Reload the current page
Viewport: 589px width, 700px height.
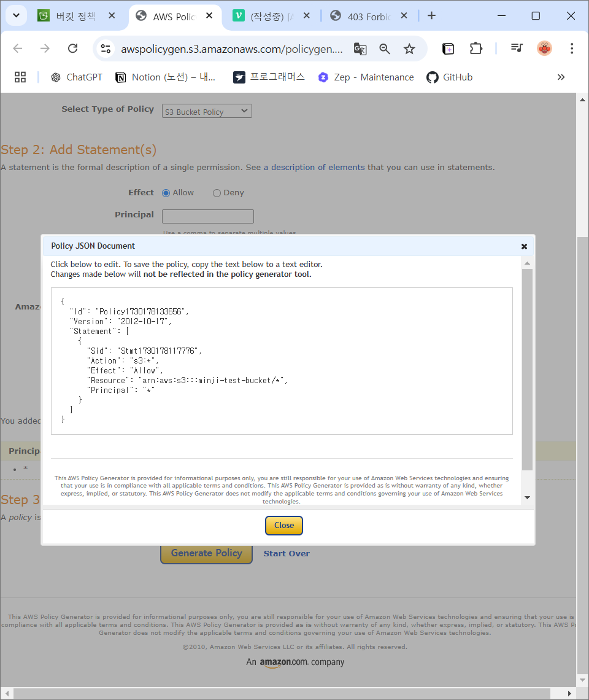point(73,49)
